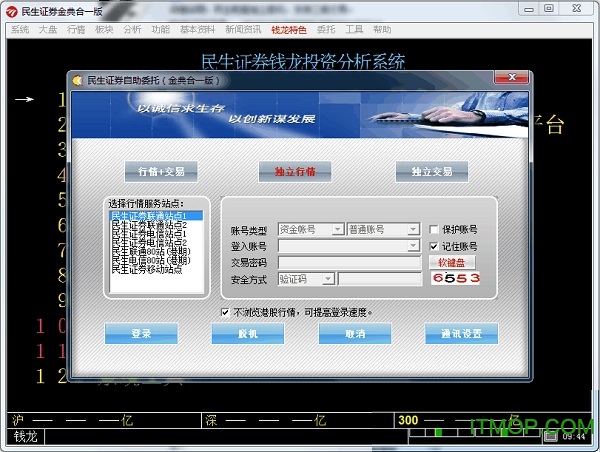Click the 钱龙 status bar label
This screenshot has height=452, width=600.
25,436
